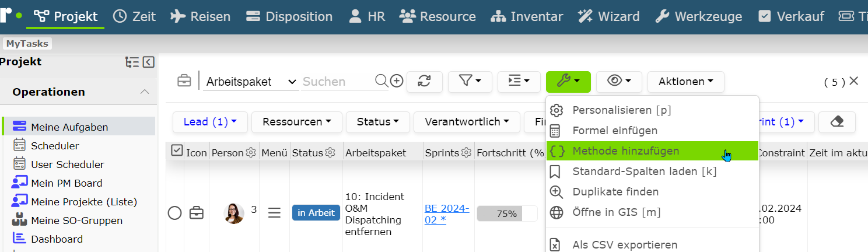Open Person column settings gear
The width and height of the screenshot is (868, 252).
pos(251,152)
